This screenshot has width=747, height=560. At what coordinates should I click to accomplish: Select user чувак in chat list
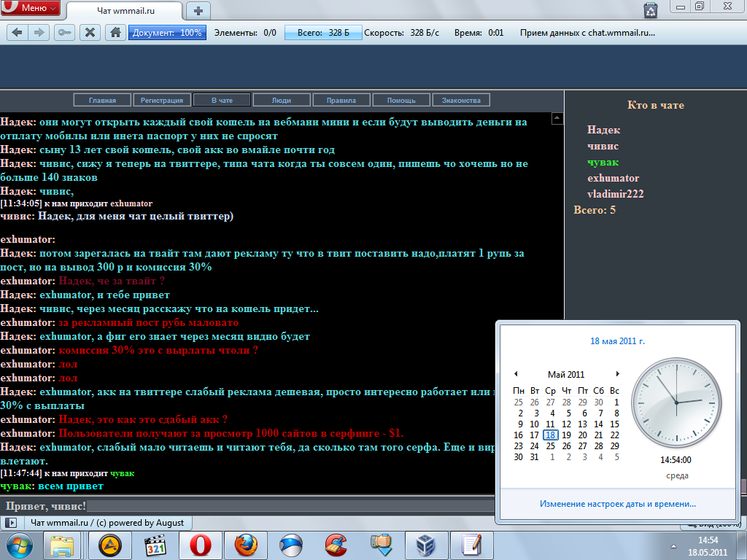pos(603,162)
